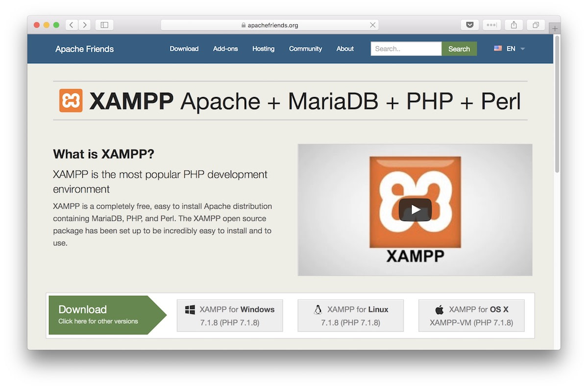Click green Download other versions banner
The height and width of the screenshot is (389, 588).
click(x=107, y=315)
